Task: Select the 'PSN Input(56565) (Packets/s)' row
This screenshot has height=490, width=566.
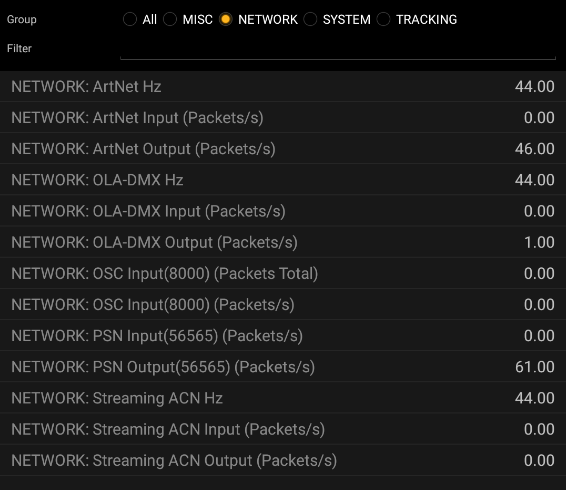Action: [283, 336]
